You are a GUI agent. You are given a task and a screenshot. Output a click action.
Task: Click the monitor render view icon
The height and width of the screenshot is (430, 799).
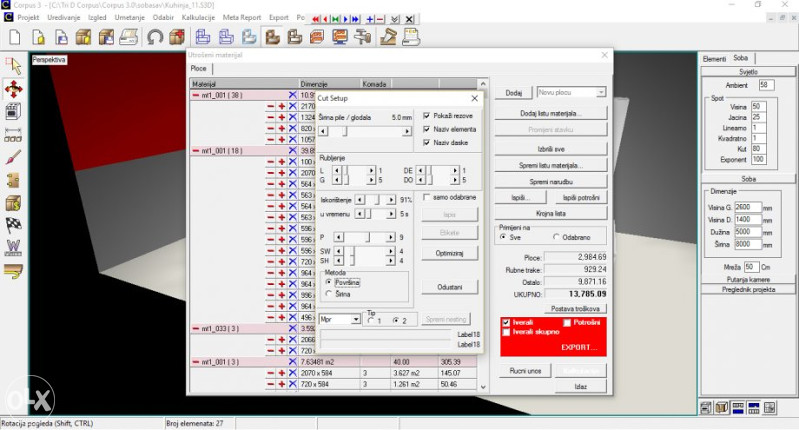click(340, 37)
